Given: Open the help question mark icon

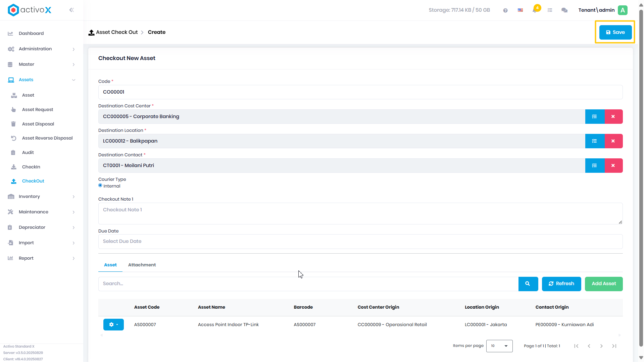Looking at the screenshot, I should [505, 10].
